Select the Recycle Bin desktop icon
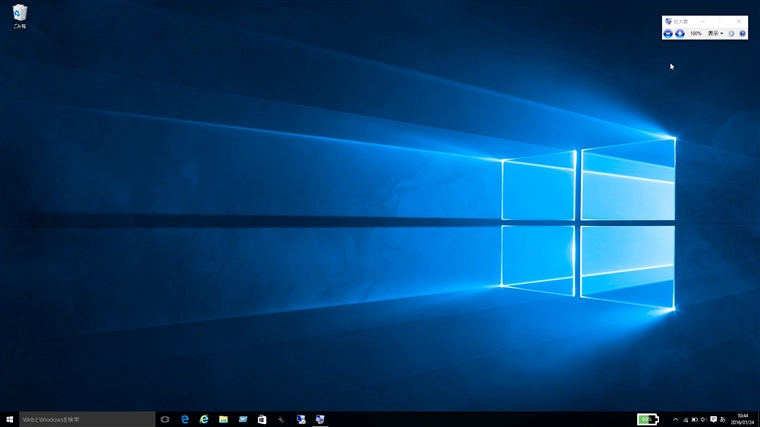Screen dimensions: 760x427 (20, 16)
